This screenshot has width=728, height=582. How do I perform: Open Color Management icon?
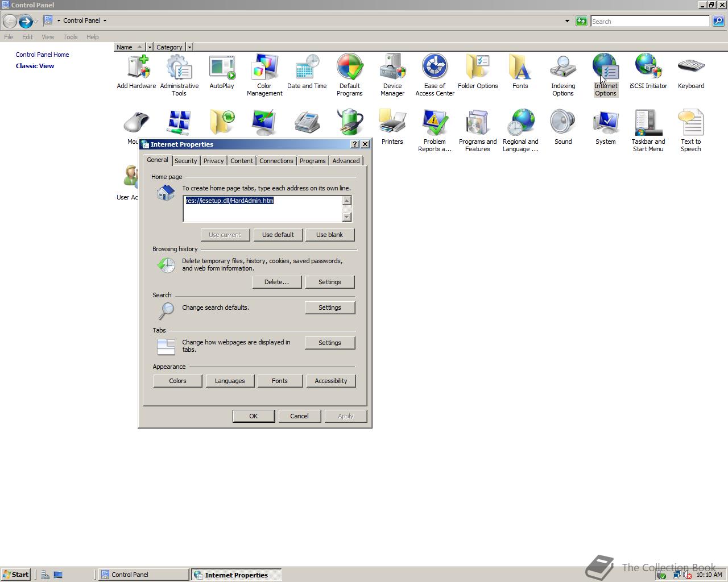tap(264, 75)
